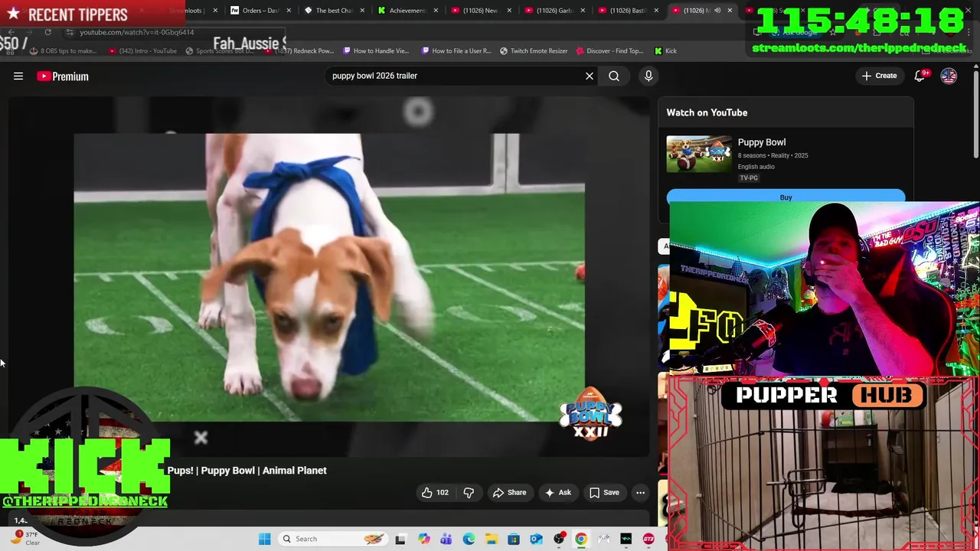The image size is (980, 551).
Task: Open Task View on the taskbar
Action: [x=400, y=539]
